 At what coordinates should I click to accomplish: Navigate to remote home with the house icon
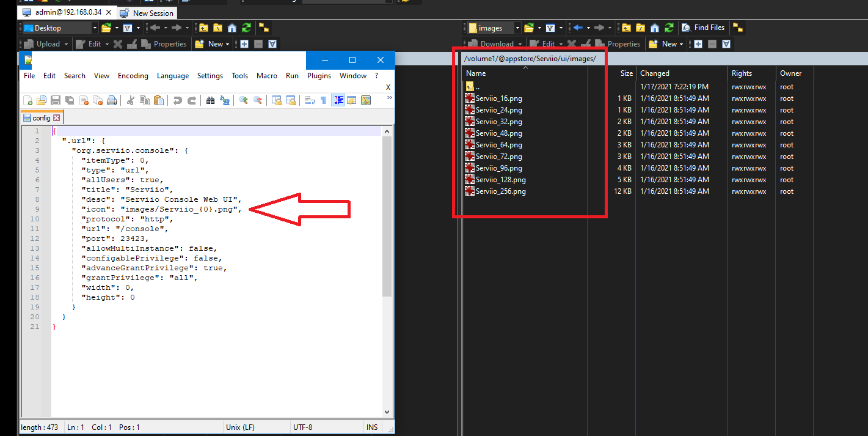point(655,27)
